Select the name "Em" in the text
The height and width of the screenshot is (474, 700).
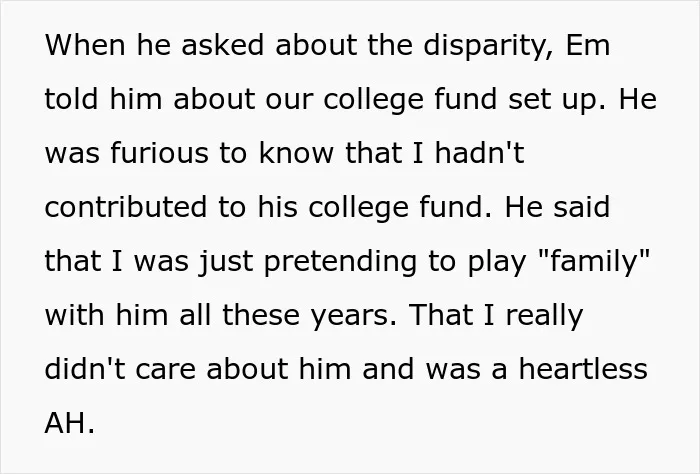588,45
